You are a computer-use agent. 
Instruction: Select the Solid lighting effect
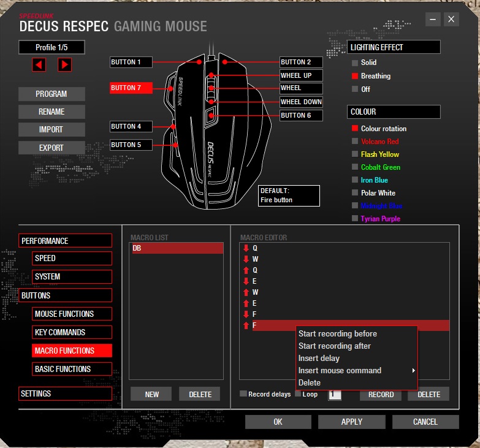point(355,63)
